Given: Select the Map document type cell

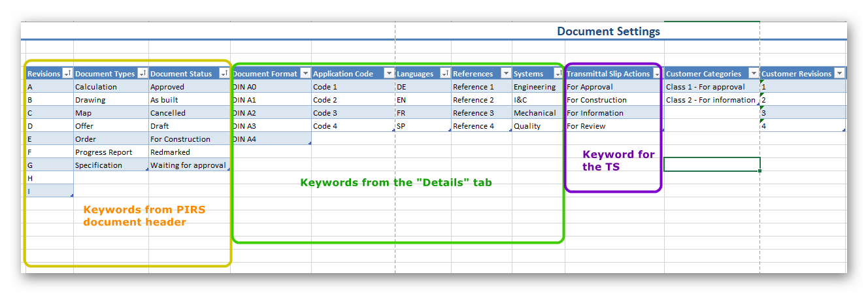Looking at the screenshot, I should click(x=111, y=113).
